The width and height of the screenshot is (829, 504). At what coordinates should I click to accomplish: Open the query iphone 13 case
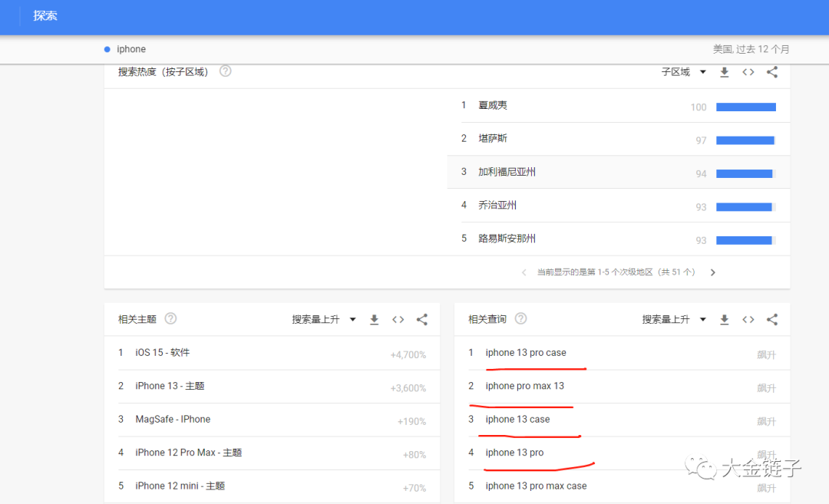pyautogui.click(x=517, y=419)
